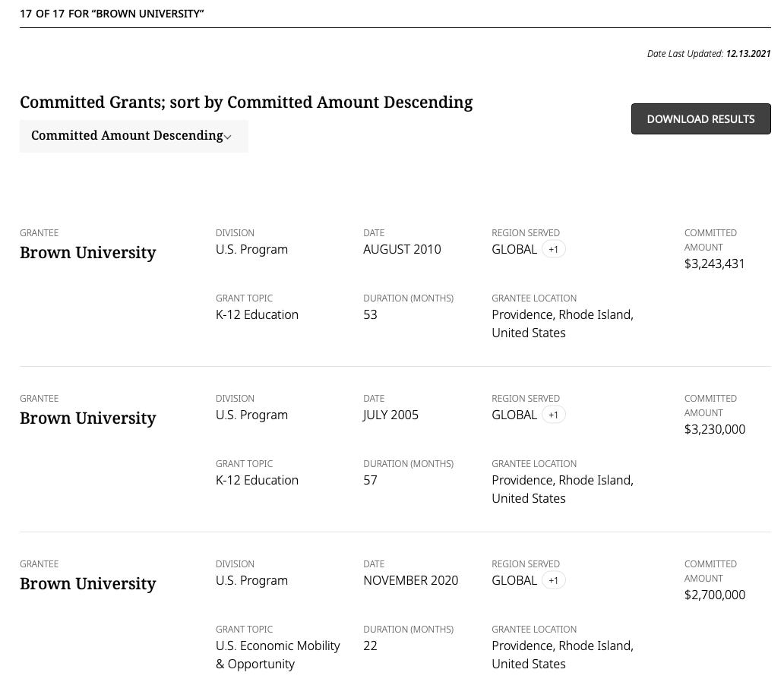Click U.S. Program division in August 2010 grant

(251, 249)
